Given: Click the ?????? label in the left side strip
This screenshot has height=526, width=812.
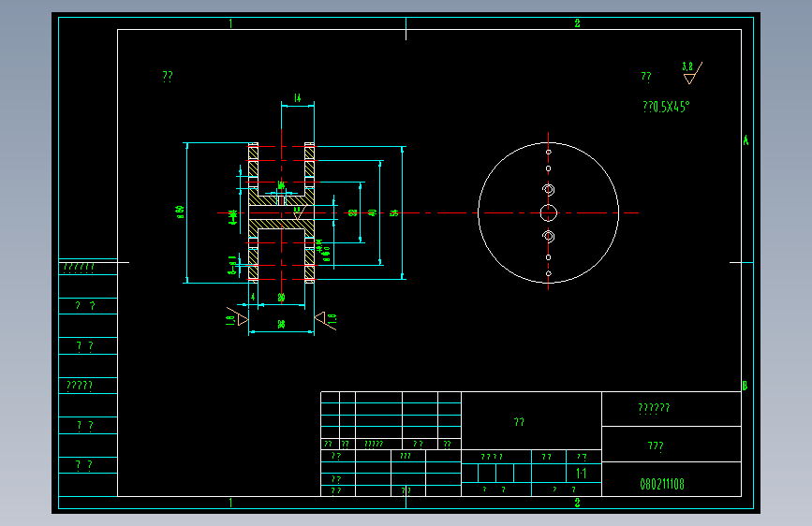Looking at the screenshot, I should 79,268.
